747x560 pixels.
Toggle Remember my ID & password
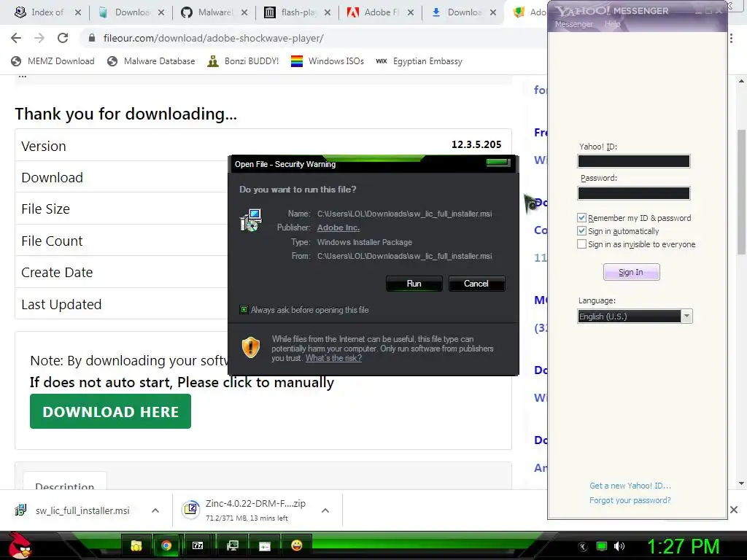tap(581, 217)
